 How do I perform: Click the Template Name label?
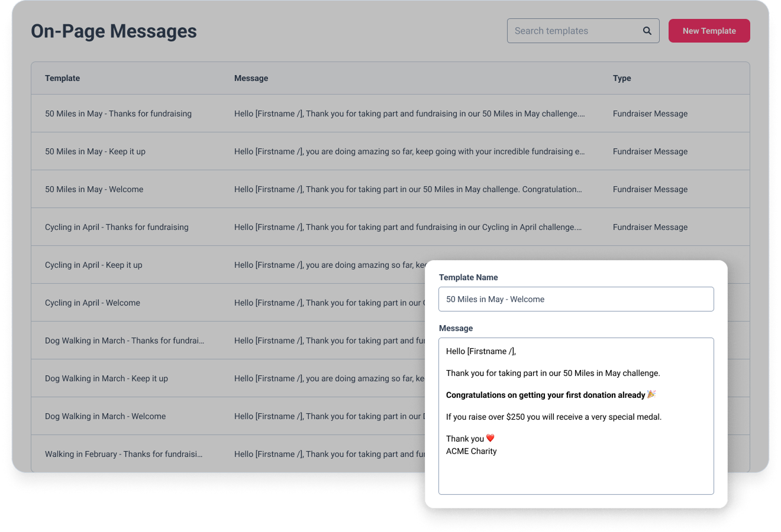point(469,277)
